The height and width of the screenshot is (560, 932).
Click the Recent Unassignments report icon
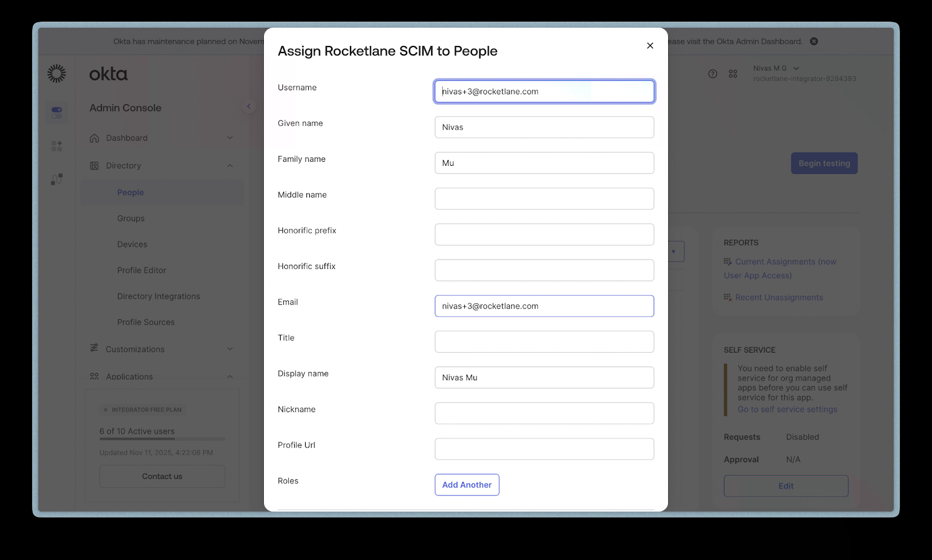pos(728,297)
